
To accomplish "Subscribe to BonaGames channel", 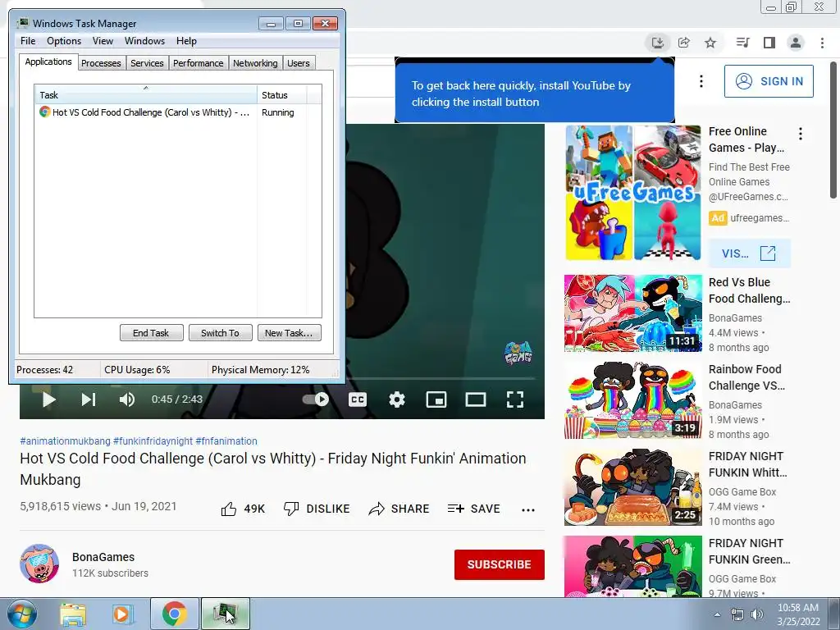I will (500, 564).
